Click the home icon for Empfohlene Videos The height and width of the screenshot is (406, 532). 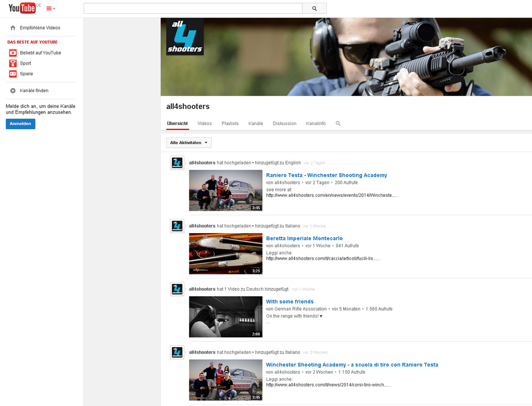(x=13, y=28)
